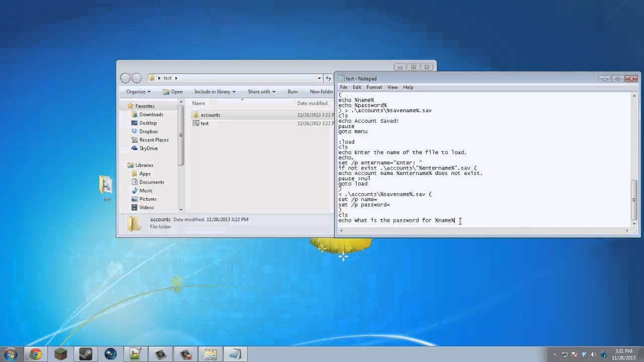The width and height of the screenshot is (644, 362).
Task: Maximize the Notepad window
Action: 618,78
